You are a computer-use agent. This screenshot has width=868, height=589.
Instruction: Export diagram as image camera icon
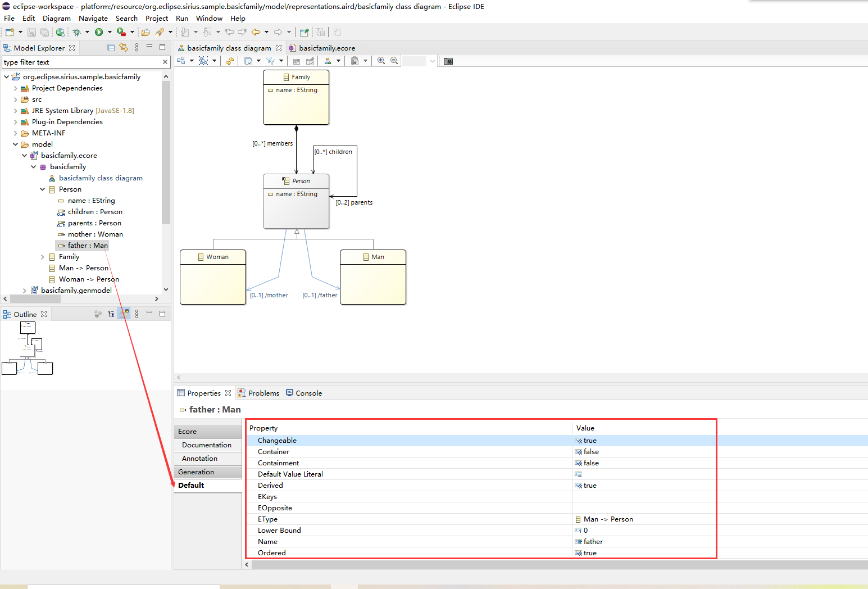click(448, 61)
